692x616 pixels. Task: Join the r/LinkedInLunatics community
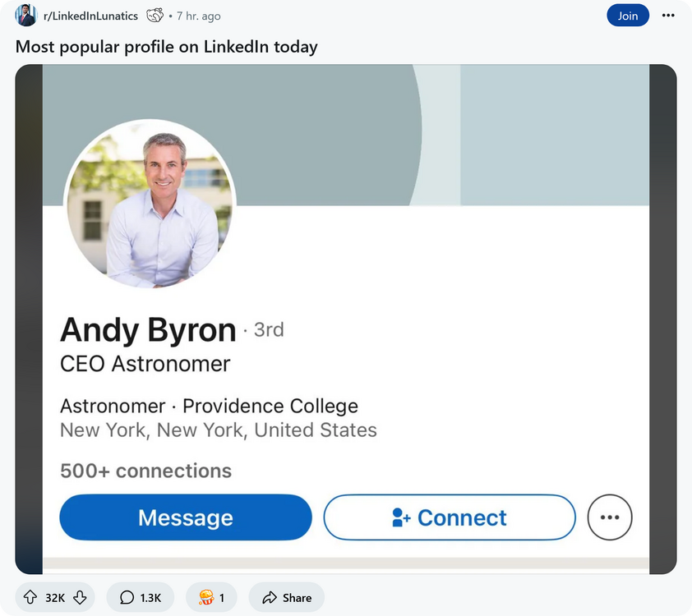point(628,16)
